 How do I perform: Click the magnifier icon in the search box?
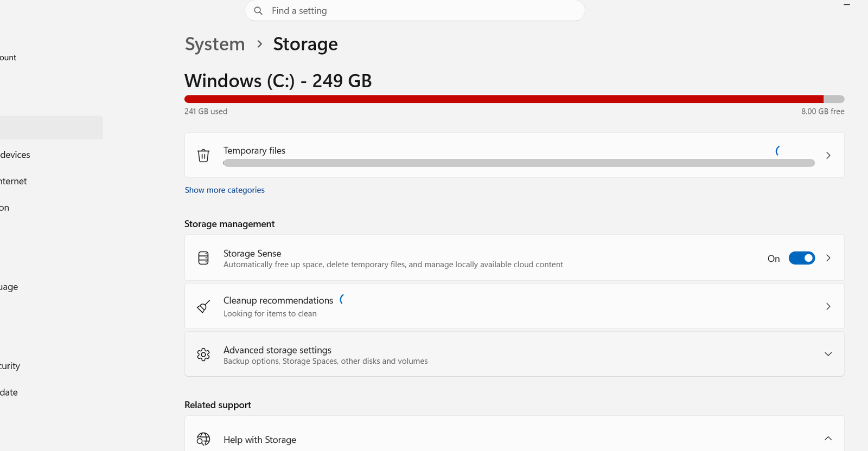pos(258,11)
